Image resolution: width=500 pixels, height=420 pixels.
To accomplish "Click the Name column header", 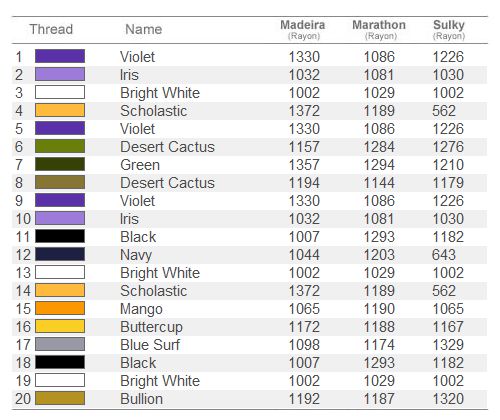I will point(144,29).
